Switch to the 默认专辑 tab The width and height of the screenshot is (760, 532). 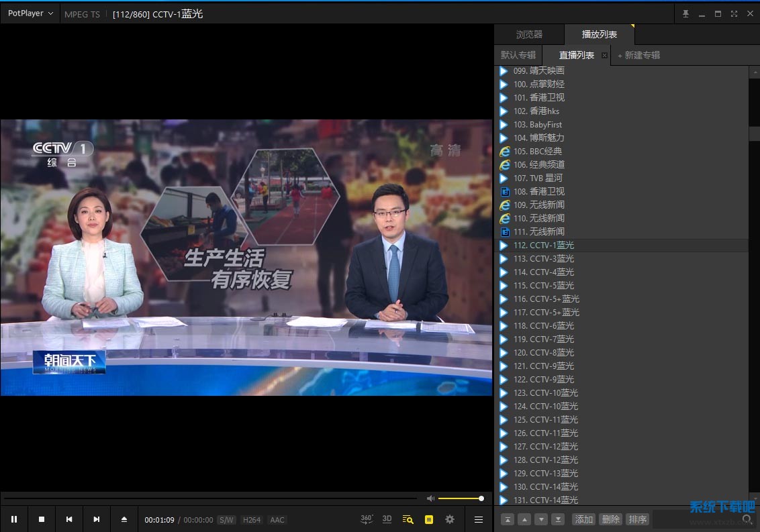[x=518, y=55]
